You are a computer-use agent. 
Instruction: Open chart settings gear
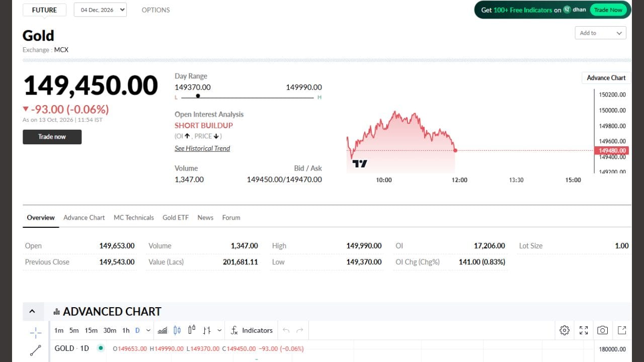click(x=565, y=330)
